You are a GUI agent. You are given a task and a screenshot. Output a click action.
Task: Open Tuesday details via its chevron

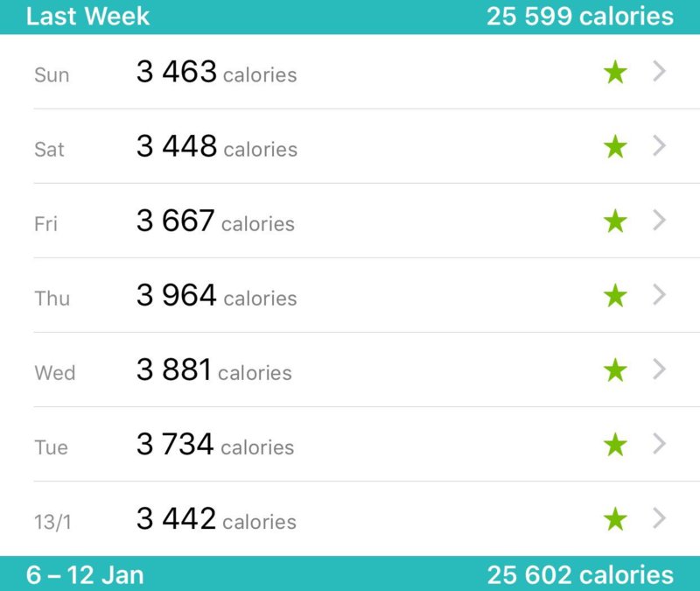point(660,444)
